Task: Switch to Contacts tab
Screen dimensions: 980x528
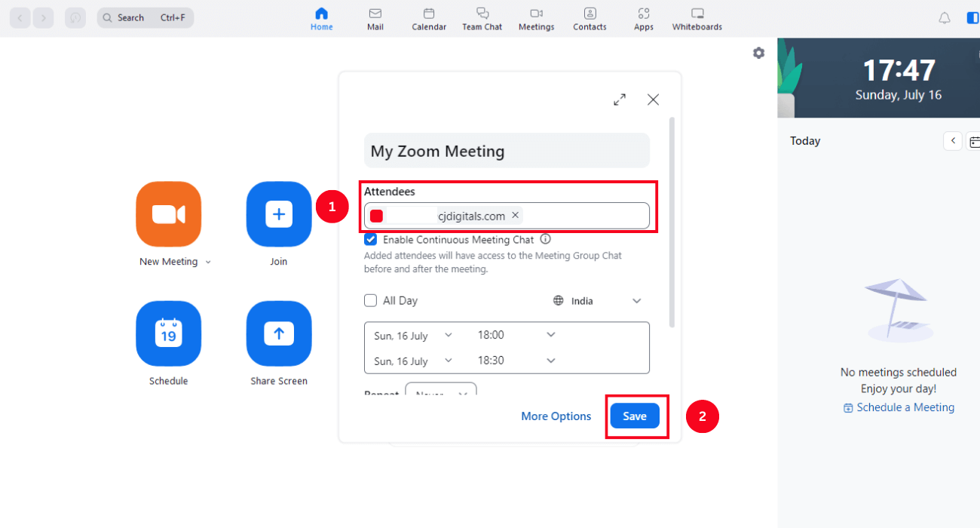Action: [590, 19]
